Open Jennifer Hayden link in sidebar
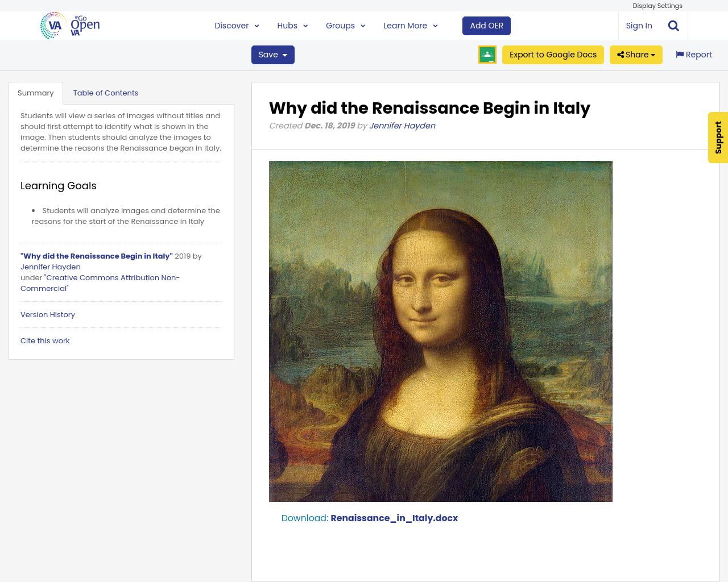Screen dimensions: 728x582 51,267
